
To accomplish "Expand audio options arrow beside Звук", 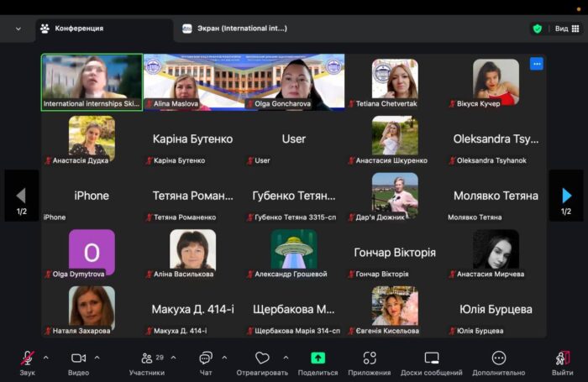I will (45, 358).
